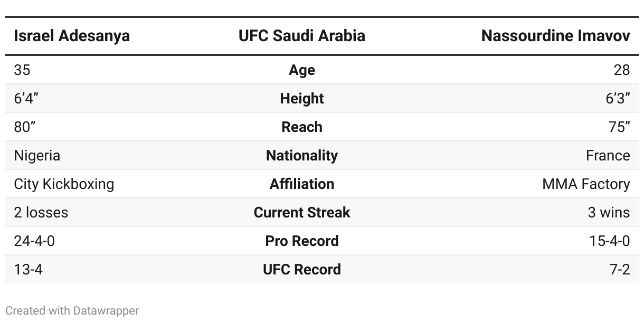Click the Nigeria nationality cell

(x=37, y=156)
